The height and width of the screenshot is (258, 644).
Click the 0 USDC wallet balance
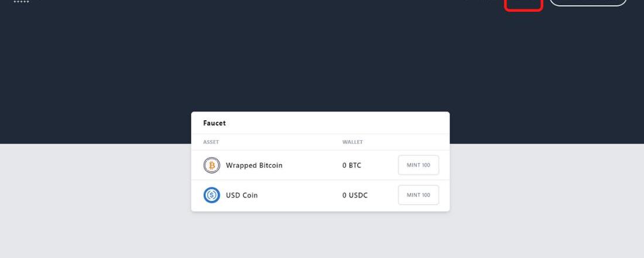(x=355, y=195)
